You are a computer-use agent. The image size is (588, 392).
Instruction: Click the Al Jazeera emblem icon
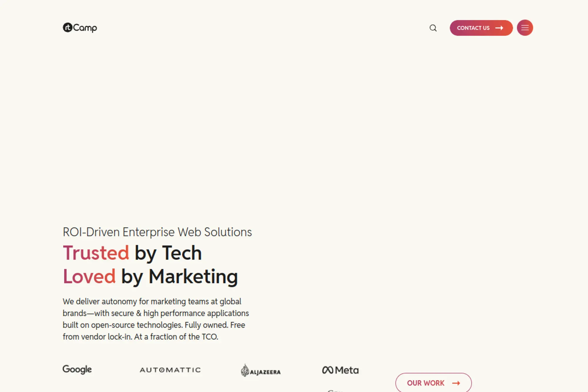tap(245, 370)
